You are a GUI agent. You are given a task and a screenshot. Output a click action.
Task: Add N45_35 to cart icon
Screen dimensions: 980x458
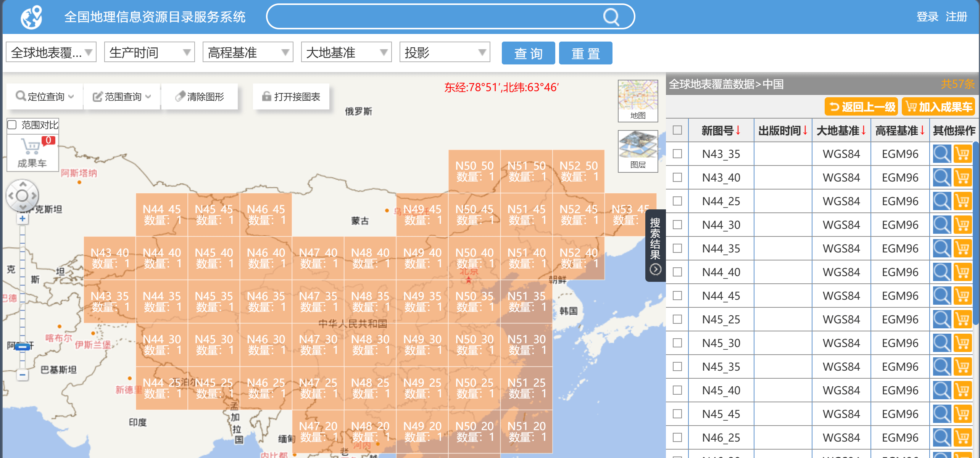pos(962,366)
